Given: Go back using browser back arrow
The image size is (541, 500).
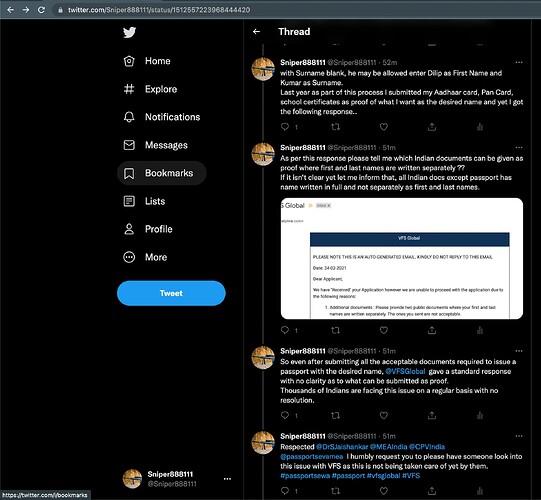Looking at the screenshot, I should (x=11, y=10).
